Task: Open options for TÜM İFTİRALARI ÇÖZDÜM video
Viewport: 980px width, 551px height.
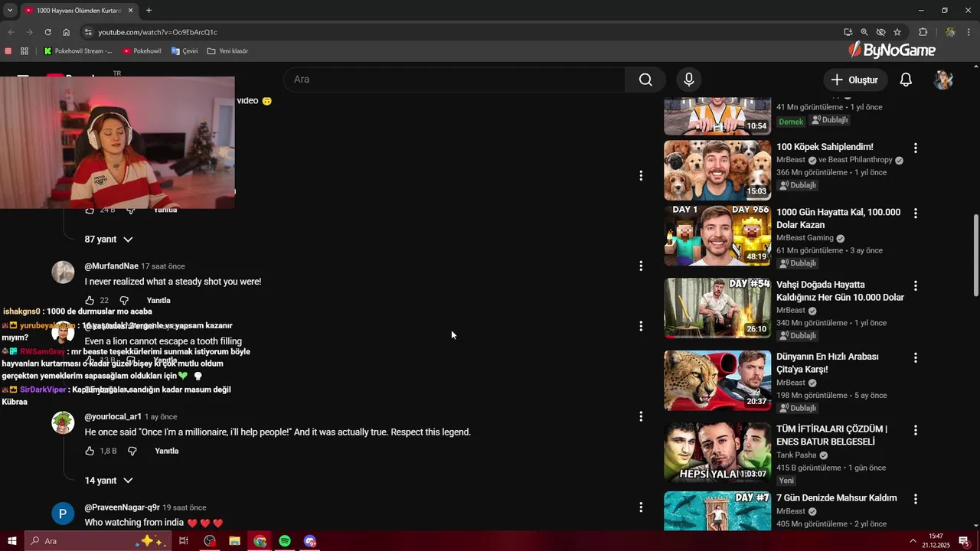Action: pos(915,431)
